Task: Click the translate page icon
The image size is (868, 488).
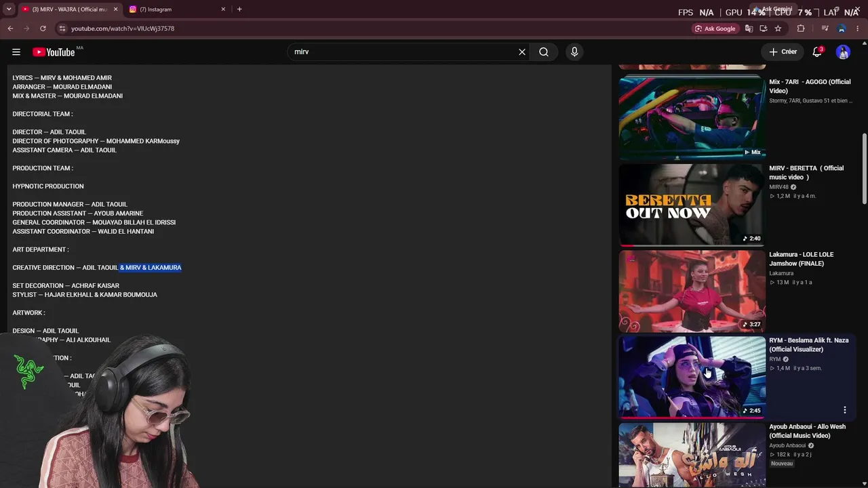Action: coord(749,28)
